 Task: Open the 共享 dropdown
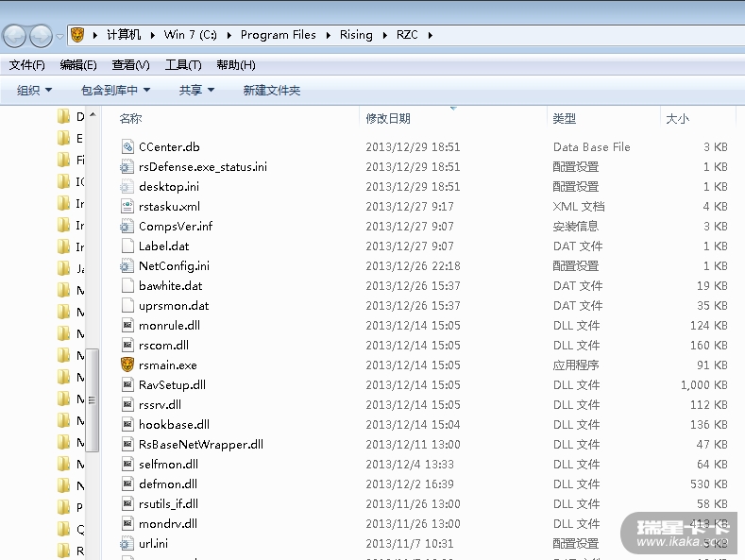[x=196, y=91]
